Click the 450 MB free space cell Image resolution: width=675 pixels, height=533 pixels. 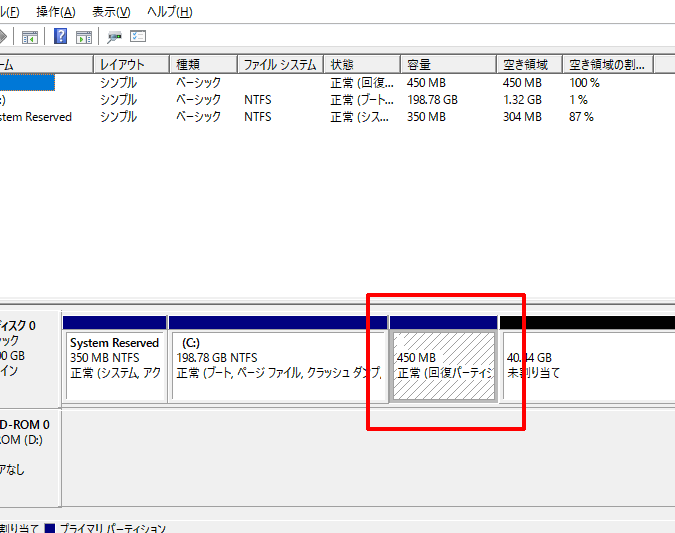click(x=522, y=83)
